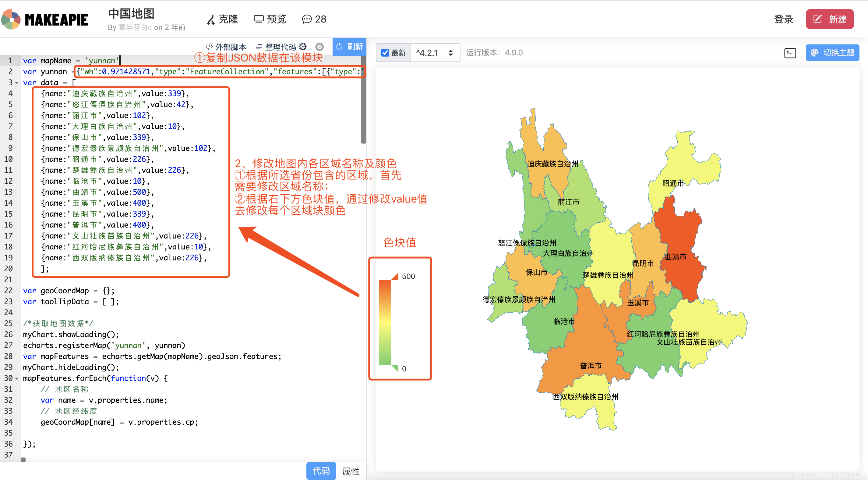Click the 克隆 clone icon
Screen dimensions: 868x480
click(x=210, y=19)
